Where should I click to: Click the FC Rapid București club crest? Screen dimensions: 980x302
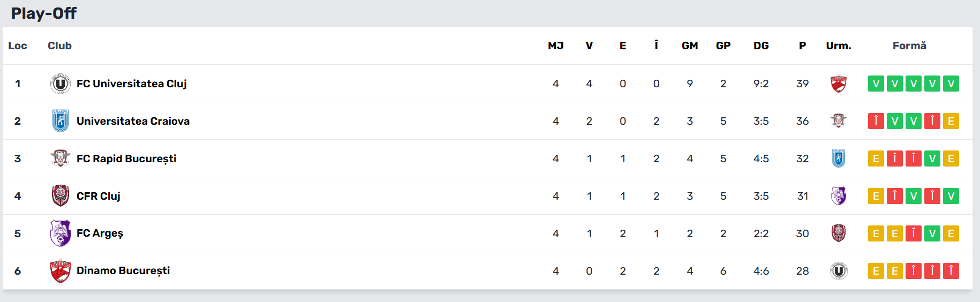coord(60,158)
